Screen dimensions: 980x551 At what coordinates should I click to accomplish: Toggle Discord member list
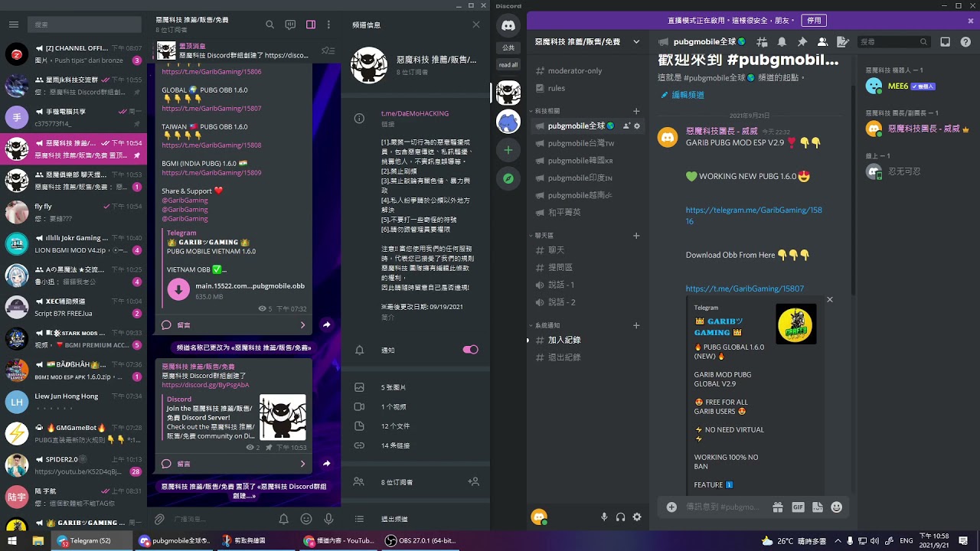[822, 41]
